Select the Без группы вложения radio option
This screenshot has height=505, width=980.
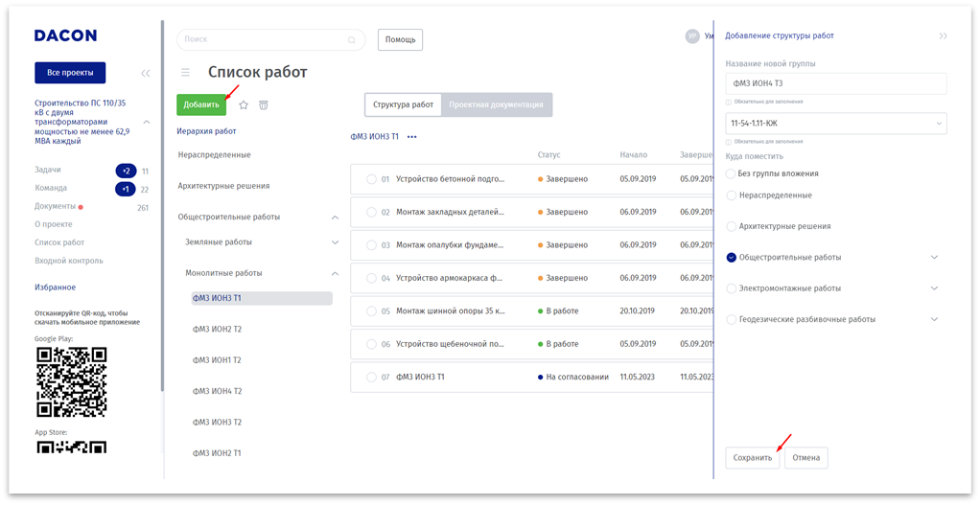pos(732,173)
